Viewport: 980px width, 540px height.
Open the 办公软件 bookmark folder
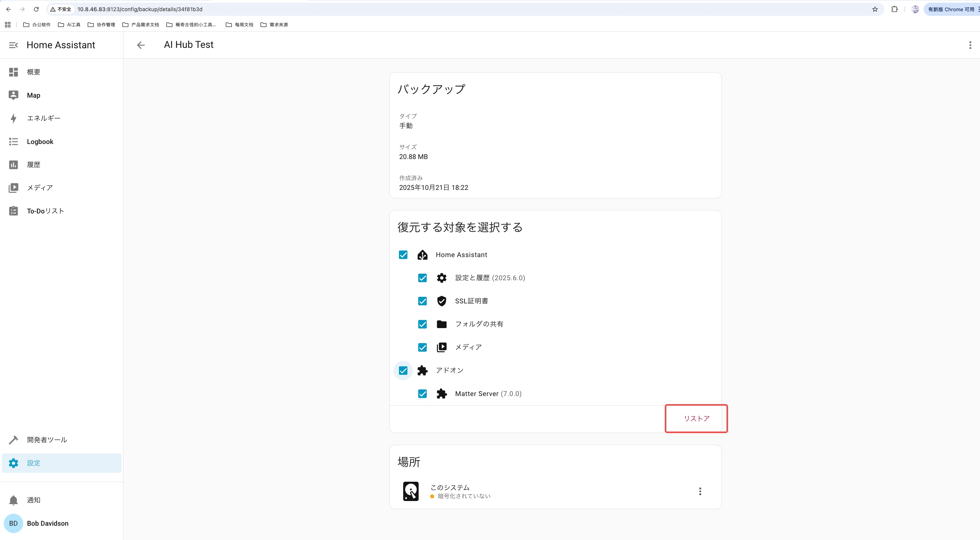(x=37, y=25)
